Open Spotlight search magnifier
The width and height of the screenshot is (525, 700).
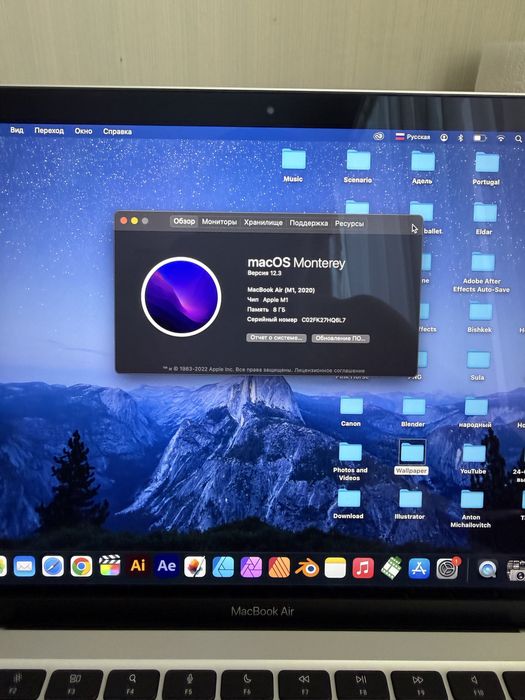coord(518,139)
